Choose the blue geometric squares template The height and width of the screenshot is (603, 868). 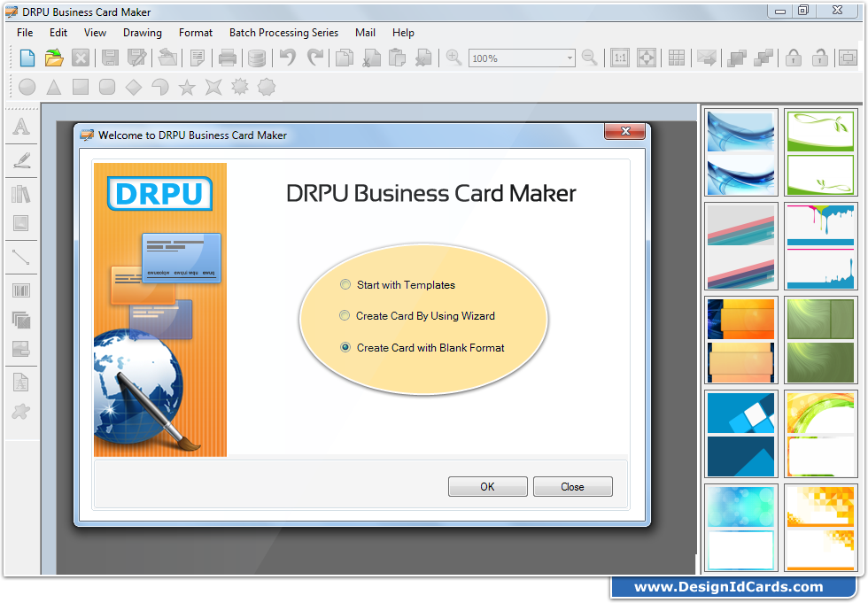click(740, 434)
